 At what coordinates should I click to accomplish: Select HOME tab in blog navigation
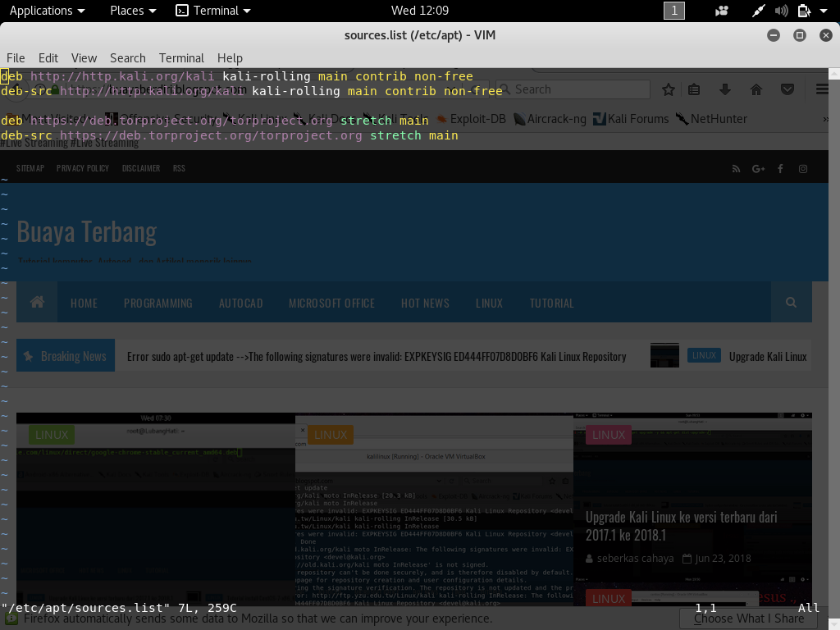point(84,304)
